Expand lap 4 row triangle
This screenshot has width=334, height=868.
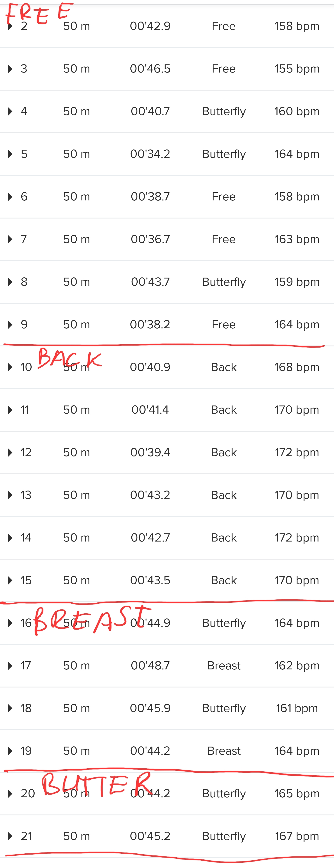pos(10,111)
